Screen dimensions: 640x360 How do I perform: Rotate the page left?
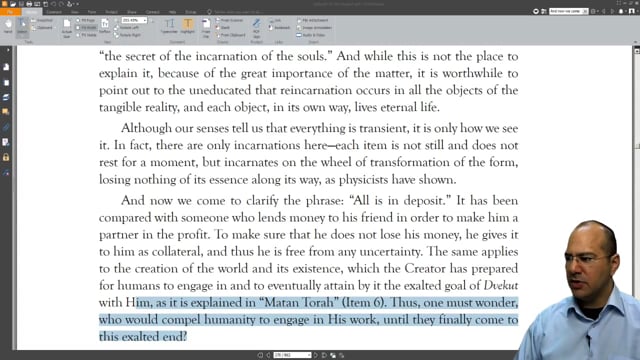(x=127, y=28)
